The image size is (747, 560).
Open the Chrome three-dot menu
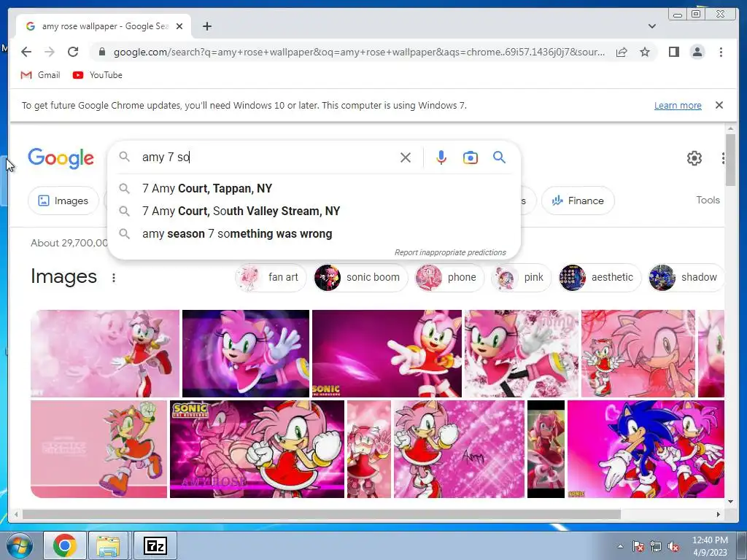721,52
